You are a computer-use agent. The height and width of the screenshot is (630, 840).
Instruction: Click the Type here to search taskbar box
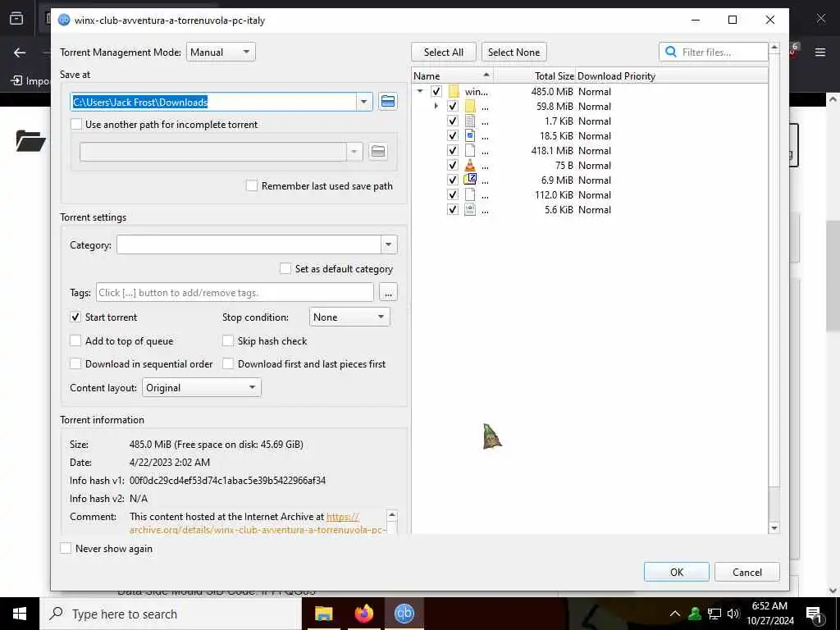171,614
